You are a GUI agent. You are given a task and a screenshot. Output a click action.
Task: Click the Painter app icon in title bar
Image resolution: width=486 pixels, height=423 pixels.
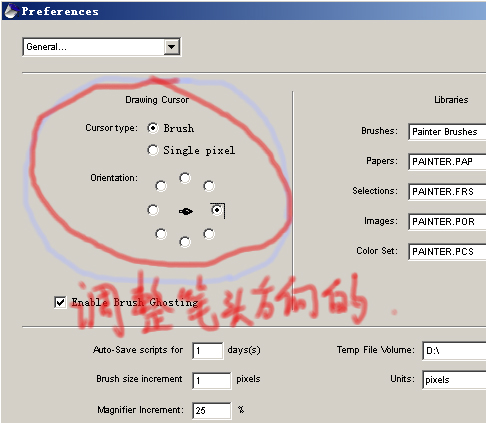pos(11,11)
